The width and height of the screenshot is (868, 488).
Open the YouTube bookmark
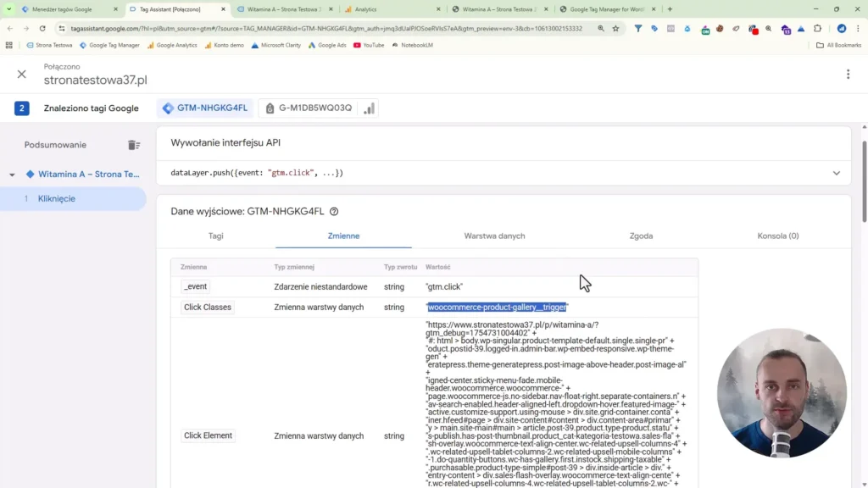point(369,46)
